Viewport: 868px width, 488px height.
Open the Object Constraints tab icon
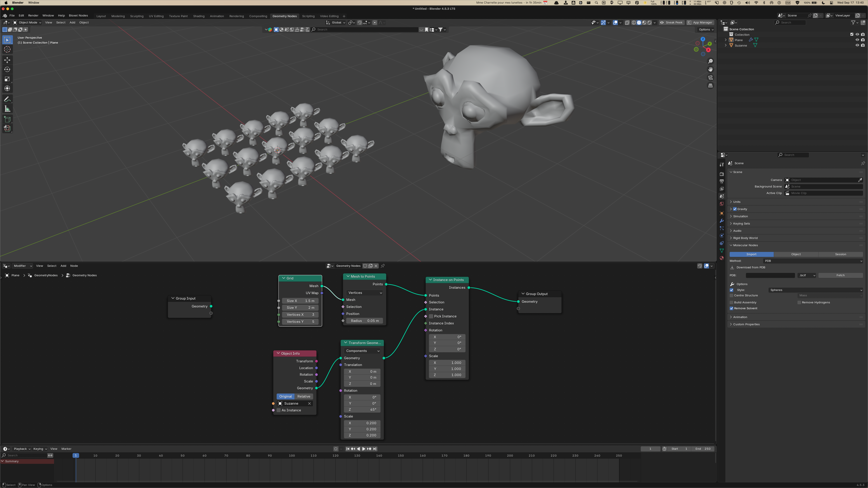coord(722,243)
